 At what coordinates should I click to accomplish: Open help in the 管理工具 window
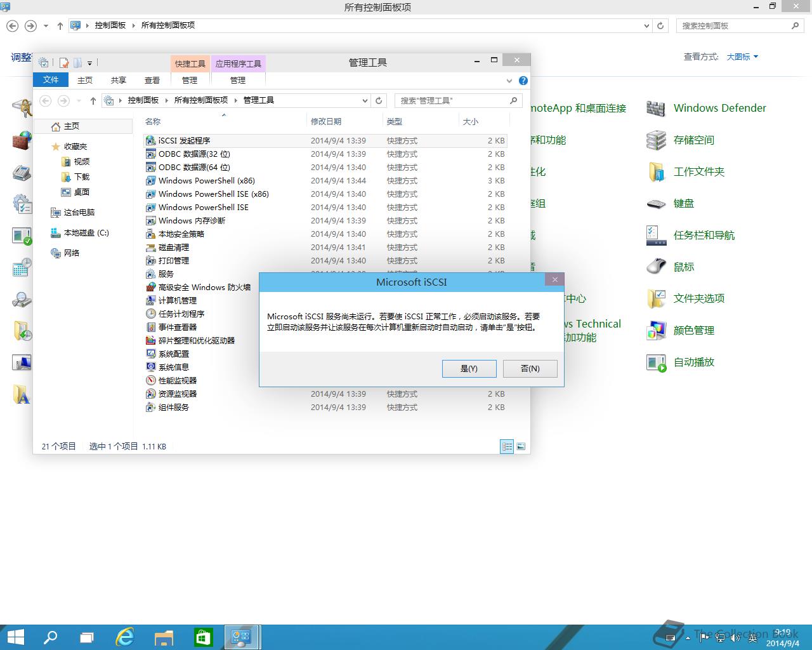[523, 81]
